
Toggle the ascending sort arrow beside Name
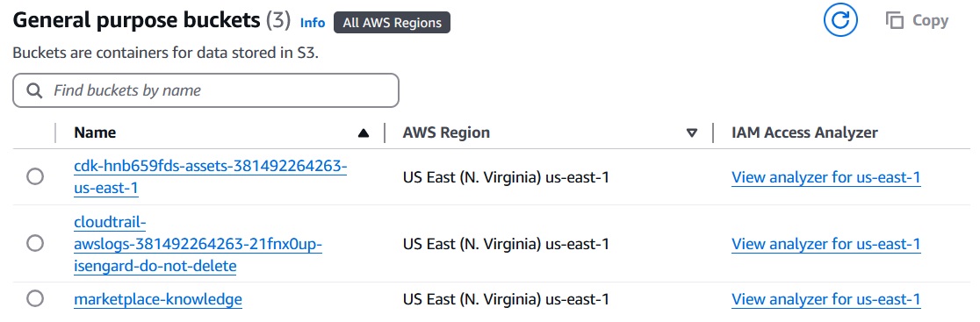pyautogui.click(x=364, y=132)
